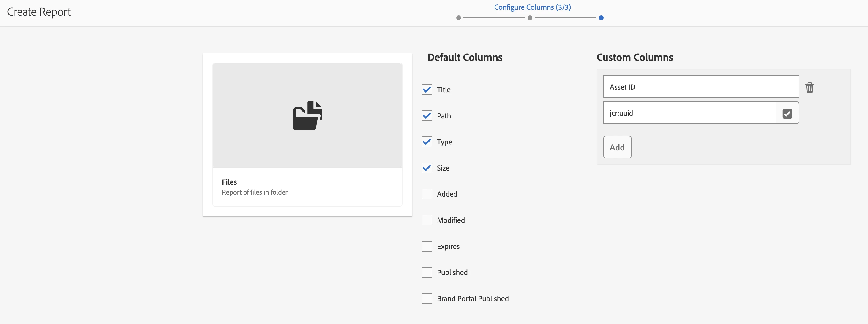Select the second wizard step dot
The image size is (868, 324).
(x=530, y=18)
